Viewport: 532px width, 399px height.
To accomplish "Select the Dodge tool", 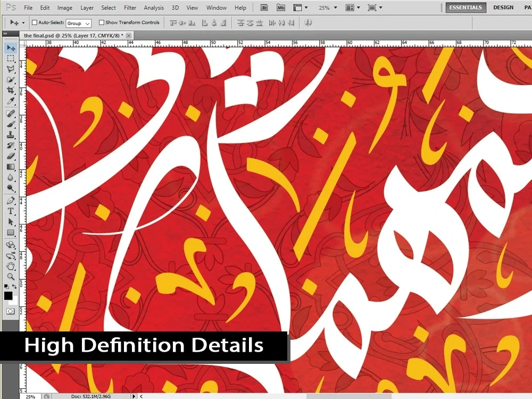I will tap(11, 188).
